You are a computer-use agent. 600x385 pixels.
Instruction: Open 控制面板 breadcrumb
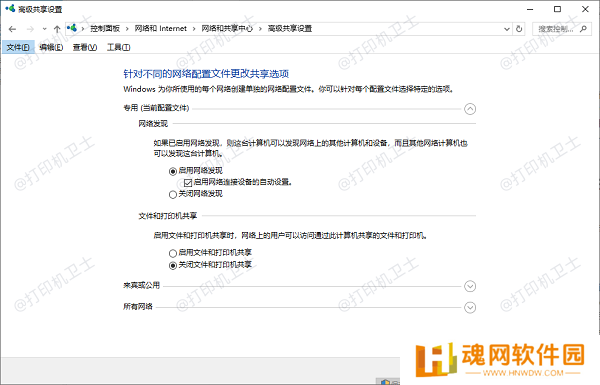coord(105,29)
